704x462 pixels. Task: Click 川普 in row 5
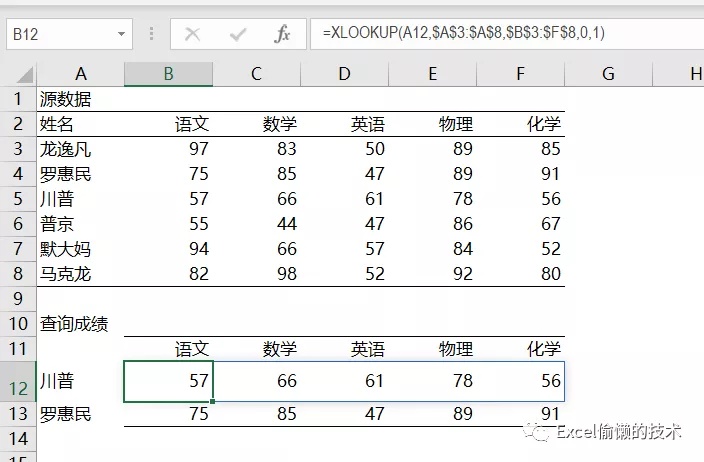80,198
